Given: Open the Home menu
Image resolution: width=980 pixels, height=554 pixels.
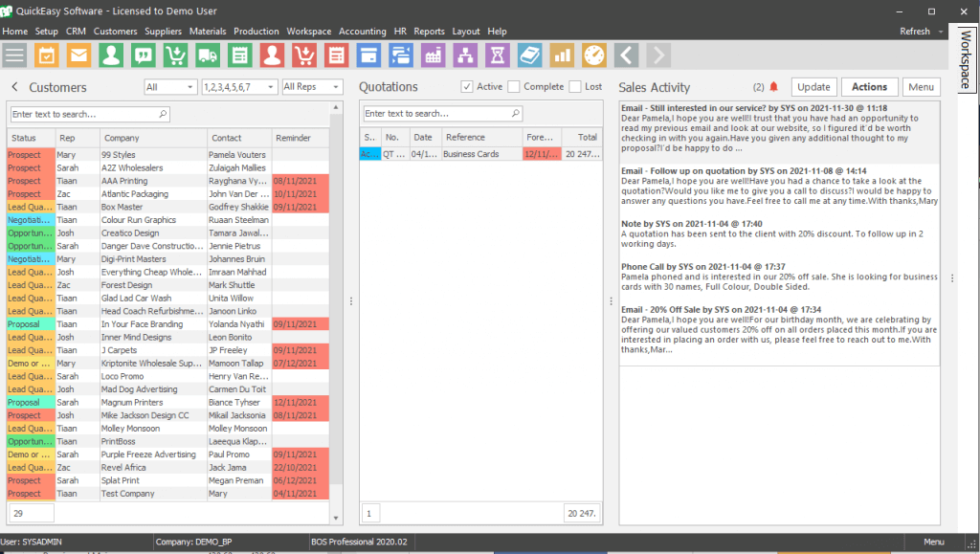Looking at the screenshot, I should pyautogui.click(x=15, y=32).
